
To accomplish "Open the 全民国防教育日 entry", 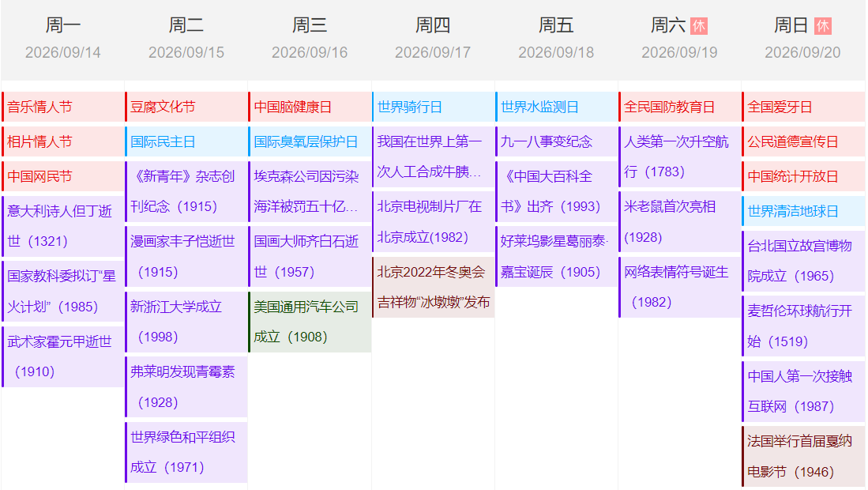I will point(679,107).
